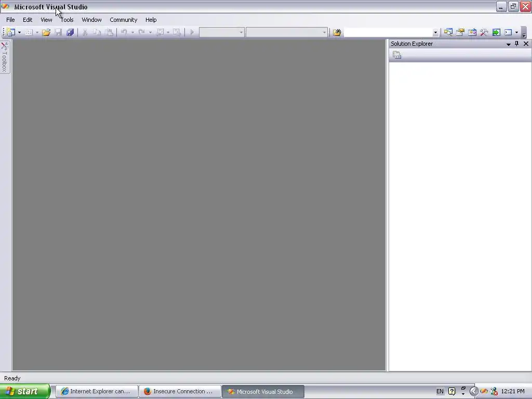Click the Open File folder icon
532x399 pixels.
[x=46, y=32]
